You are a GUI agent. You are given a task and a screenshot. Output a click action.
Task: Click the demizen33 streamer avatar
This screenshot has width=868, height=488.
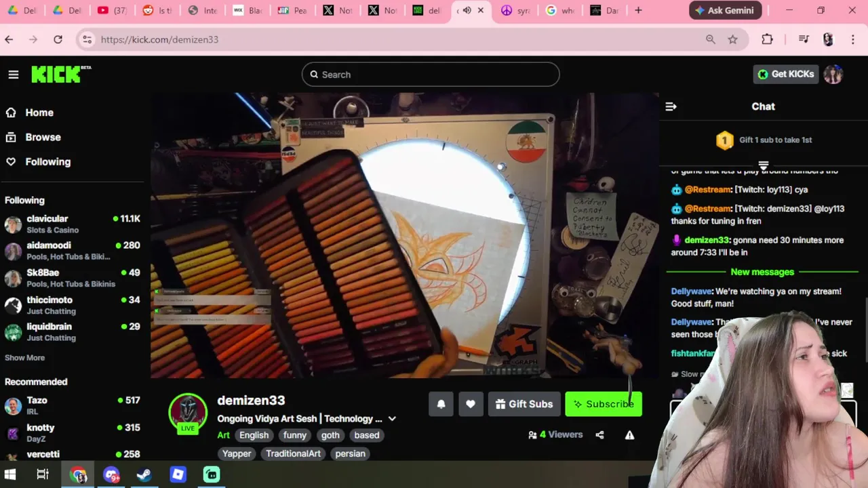[188, 412]
